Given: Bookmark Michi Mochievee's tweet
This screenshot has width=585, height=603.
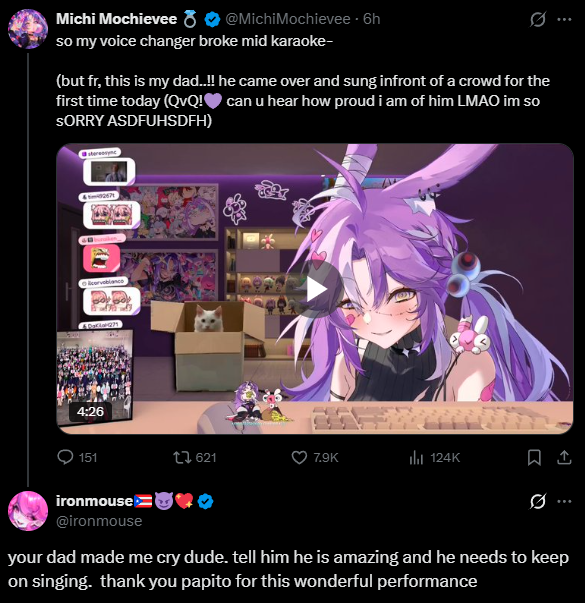Looking at the screenshot, I should tap(534, 457).
